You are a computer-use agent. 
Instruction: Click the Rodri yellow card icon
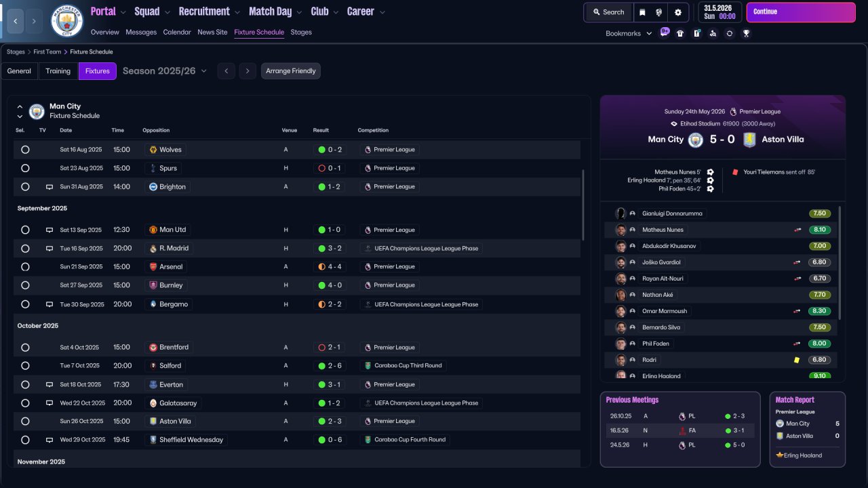[797, 360]
